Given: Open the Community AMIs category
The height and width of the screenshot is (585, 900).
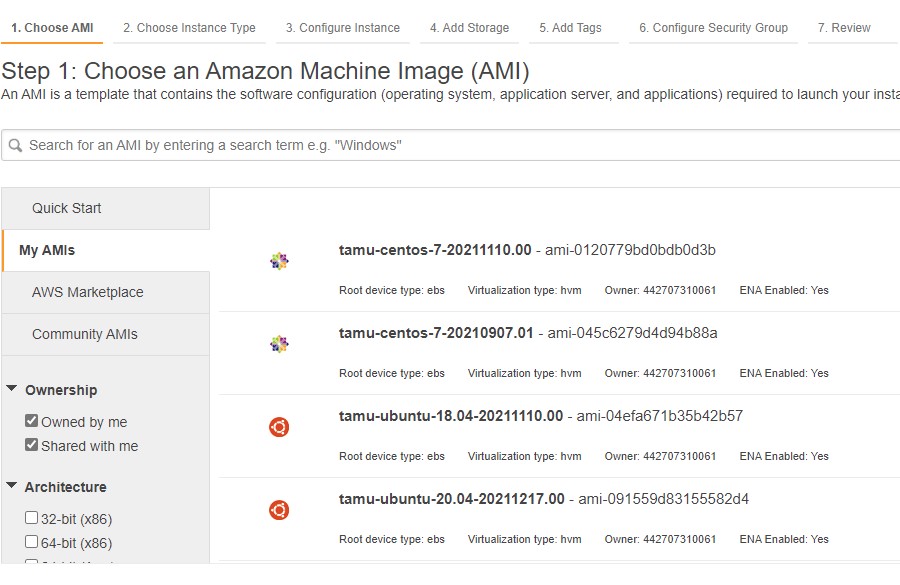Looking at the screenshot, I should pyautogui.click(x=85, y=334).
